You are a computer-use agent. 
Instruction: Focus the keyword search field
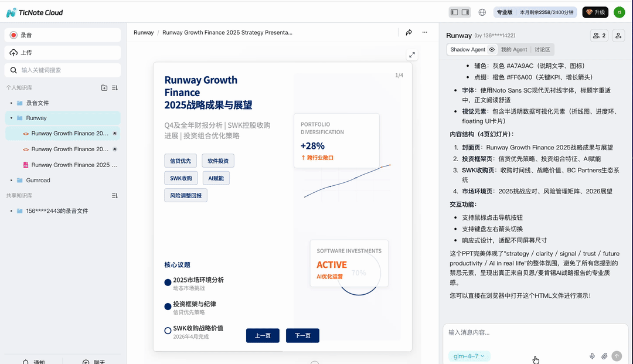coord(63,70)
